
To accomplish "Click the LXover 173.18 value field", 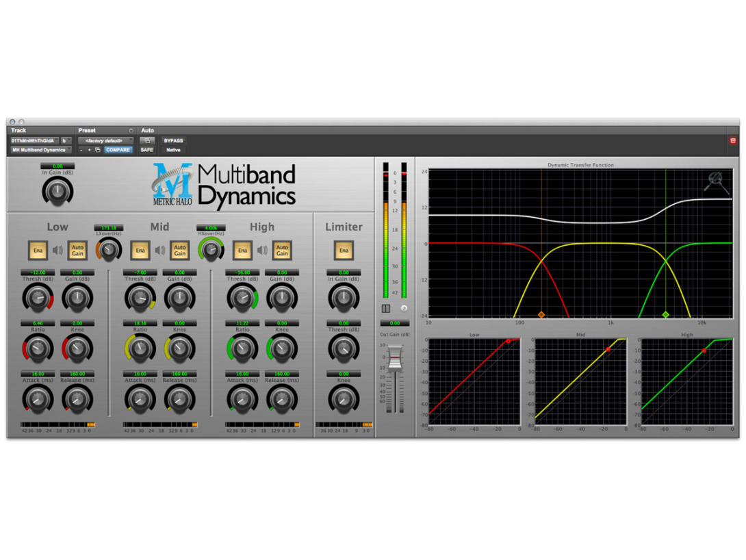I will click(x=109, y=228).
